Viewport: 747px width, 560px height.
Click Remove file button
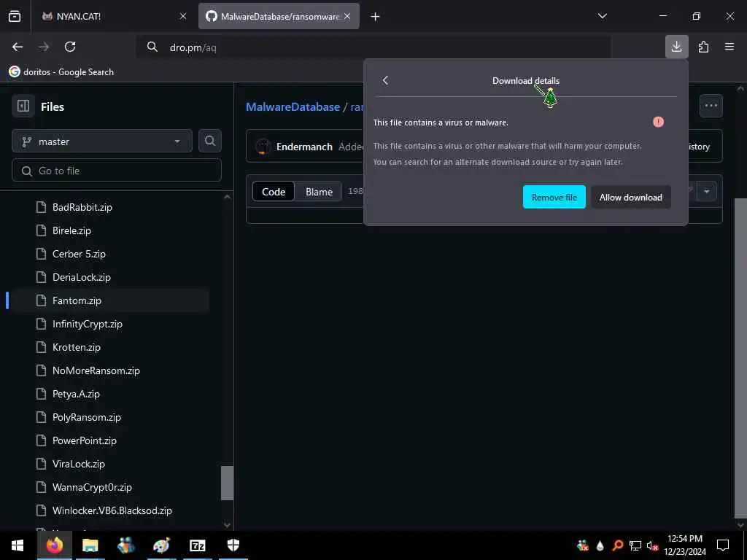[554, 197]
